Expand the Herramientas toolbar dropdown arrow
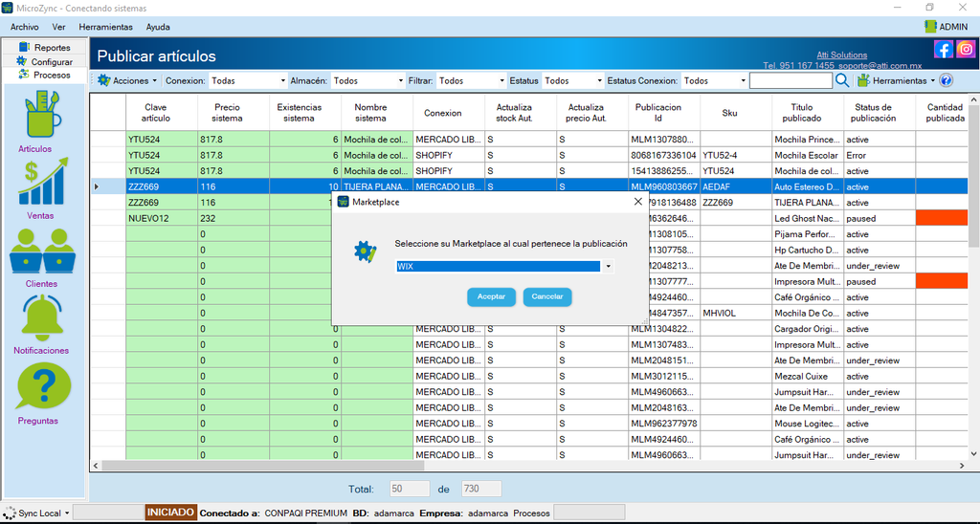Screen dimensions: 980x524 pyautogui.click(x=933, y=81)
